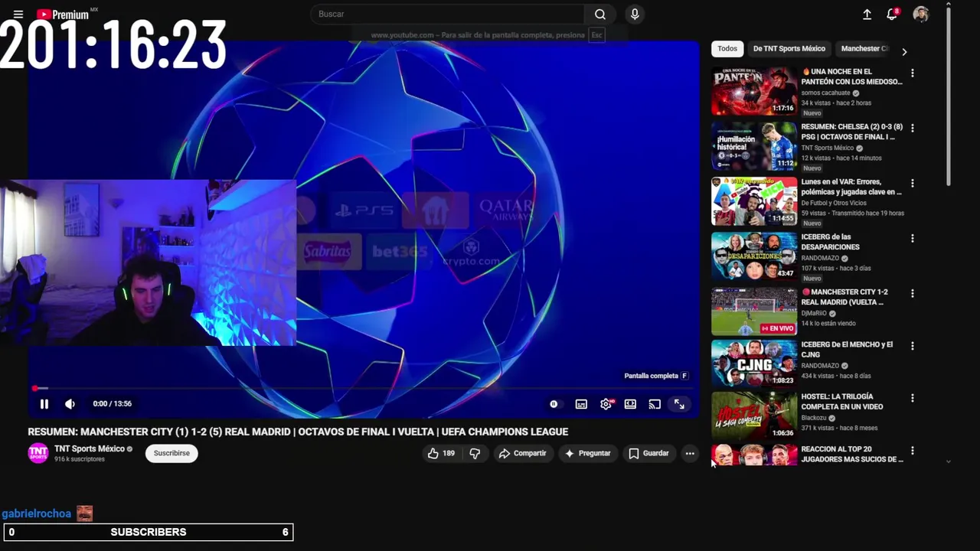Click the page vertical scrollbar
This screenshot has height=551, width=980.
pyautogui.click(x=948, y=96)
